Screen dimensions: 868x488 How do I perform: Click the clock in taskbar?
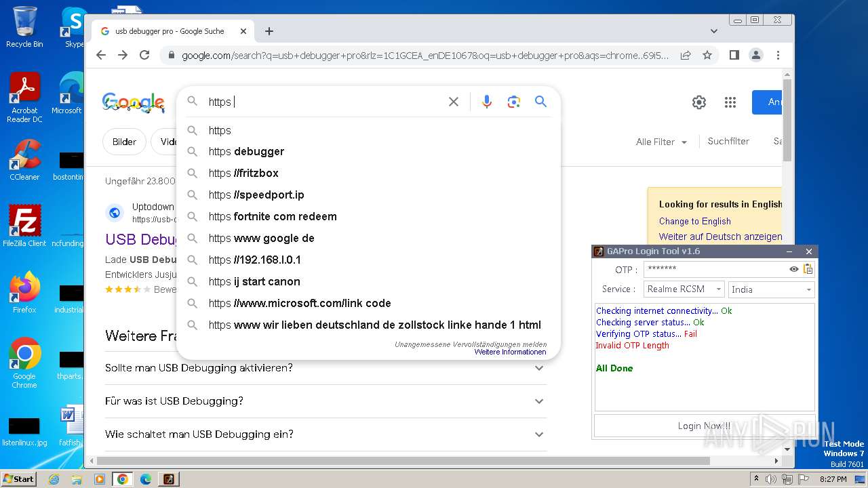click(833, 479)
